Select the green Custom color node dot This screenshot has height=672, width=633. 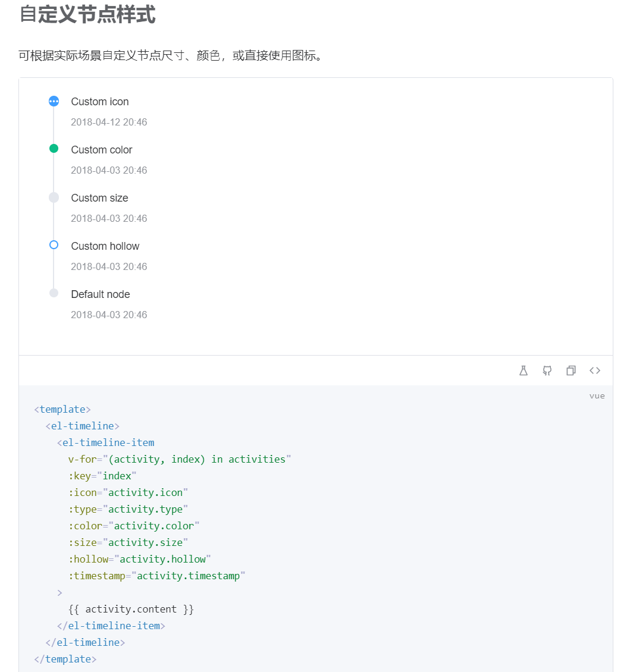[x=54, y=148]
